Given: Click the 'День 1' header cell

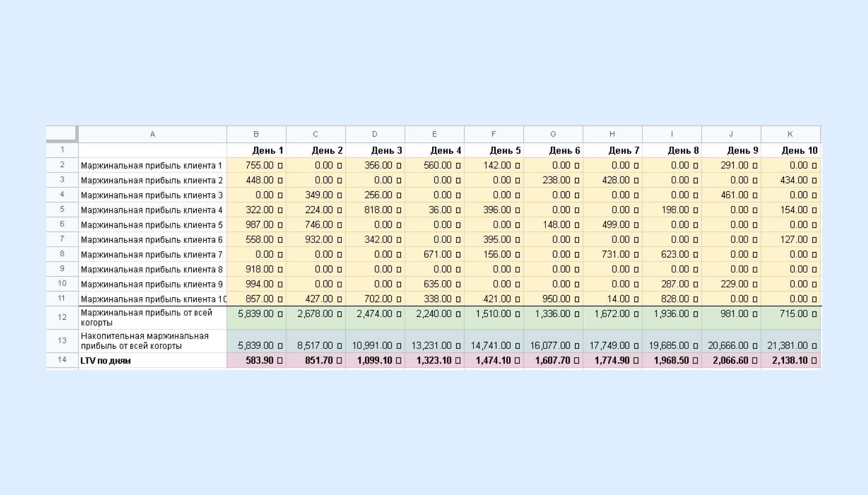Looking at the screenshot, I should point(257,150).
